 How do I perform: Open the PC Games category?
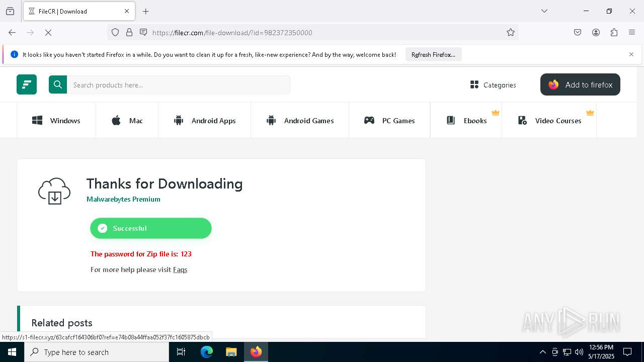[x=389, y=121]
